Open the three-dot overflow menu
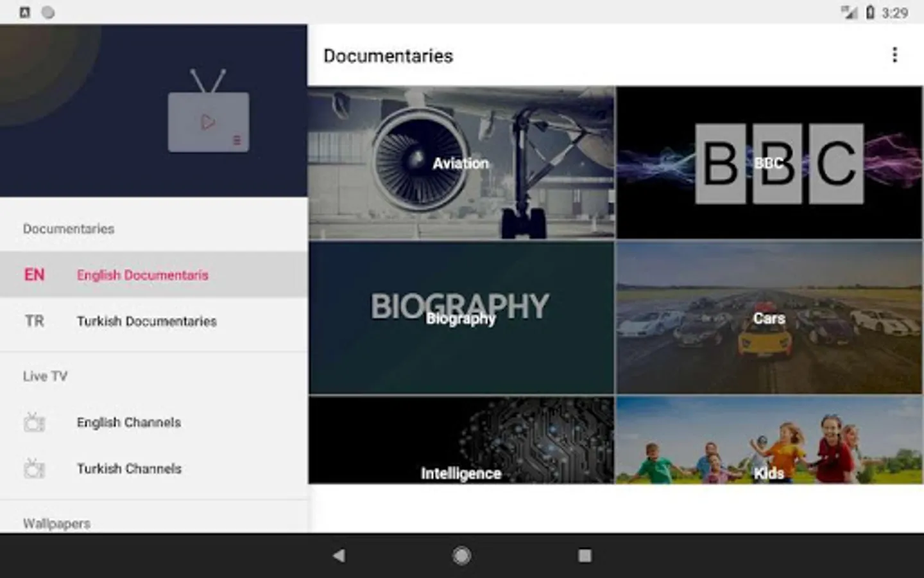Screen dimensions: 924x578 [894, 55]
